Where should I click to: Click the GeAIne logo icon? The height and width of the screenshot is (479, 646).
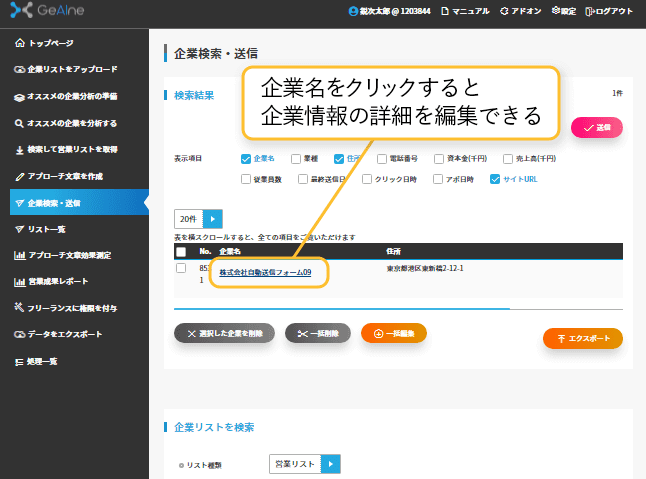coord(21,10)
